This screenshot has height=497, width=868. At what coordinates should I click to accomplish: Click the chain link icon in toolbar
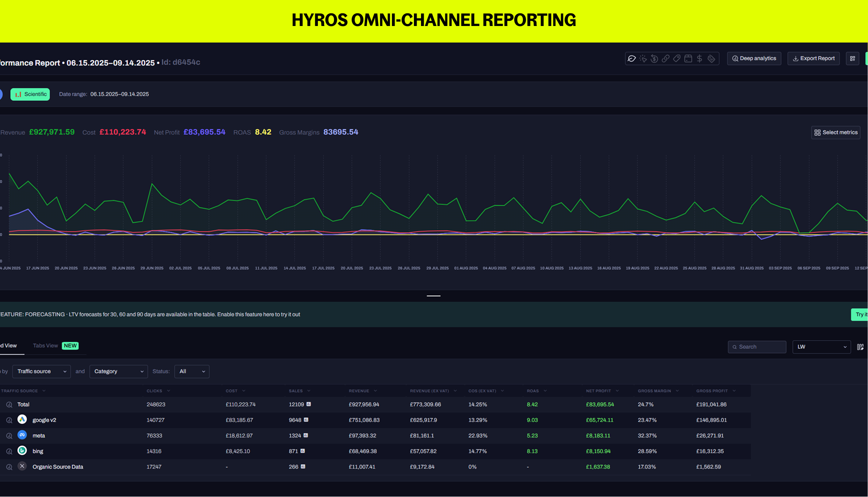pos(665,59)
